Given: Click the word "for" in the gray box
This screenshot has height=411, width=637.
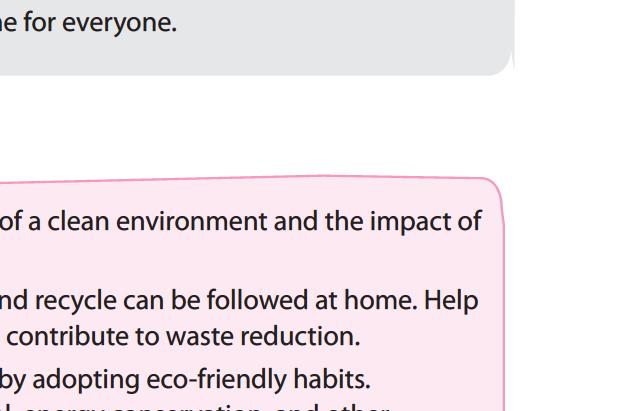Looking at the screenshot, I should point(39,23).
